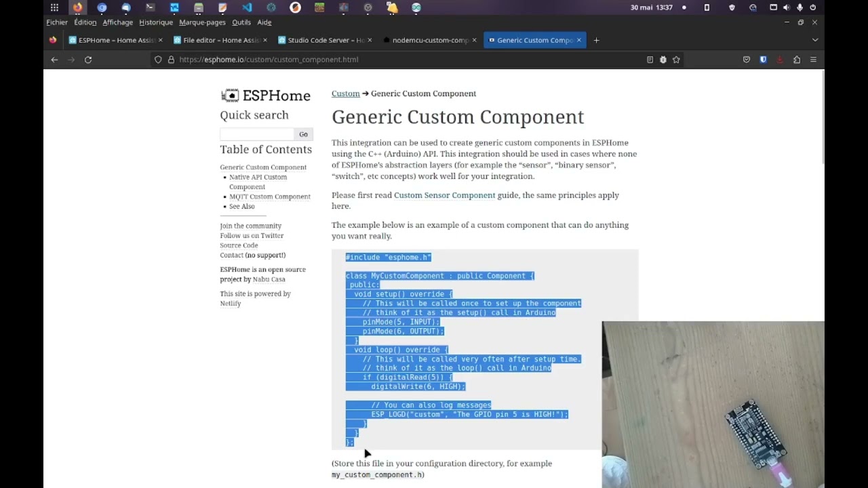The width and height of the screenshot is (868, 488).
Task: Open Generic Custom Component contents link
Action: pos(263,167)
